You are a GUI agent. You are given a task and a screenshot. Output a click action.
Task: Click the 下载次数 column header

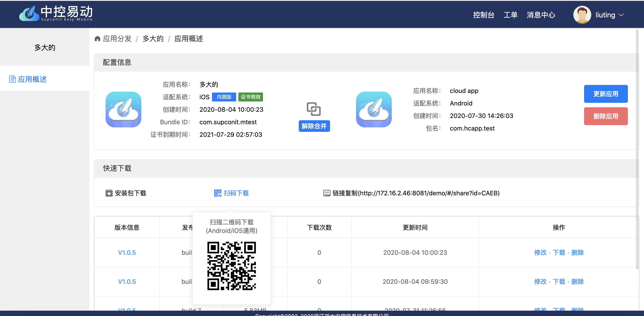[x=319, y=227]
